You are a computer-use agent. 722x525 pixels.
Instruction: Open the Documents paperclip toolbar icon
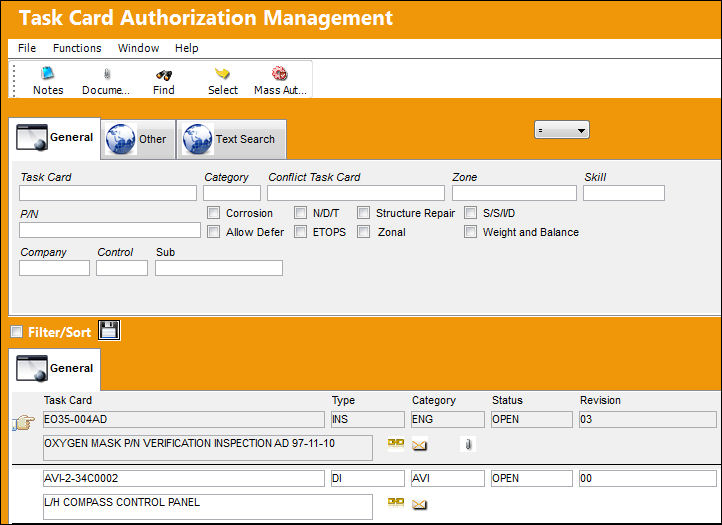click(107, 74)
